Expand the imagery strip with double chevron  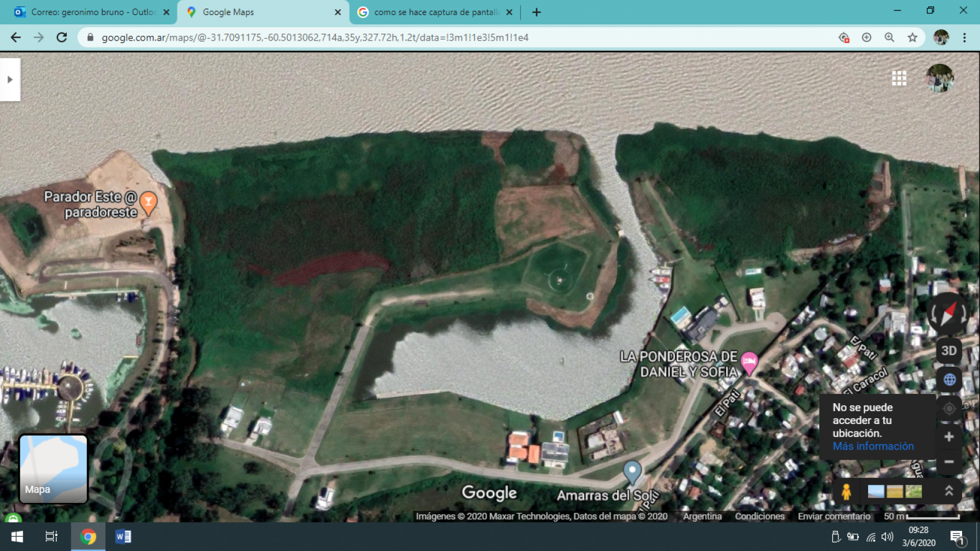[x=949, y=491]
